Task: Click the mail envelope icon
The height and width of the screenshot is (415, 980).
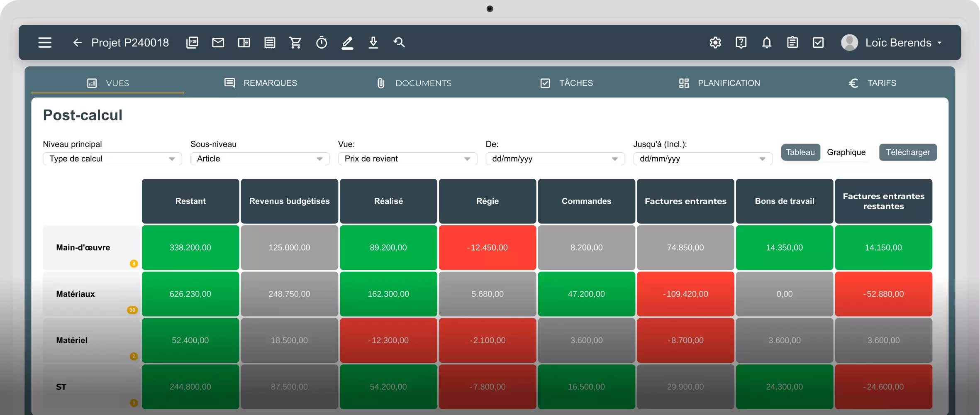Action: point(218,43)
